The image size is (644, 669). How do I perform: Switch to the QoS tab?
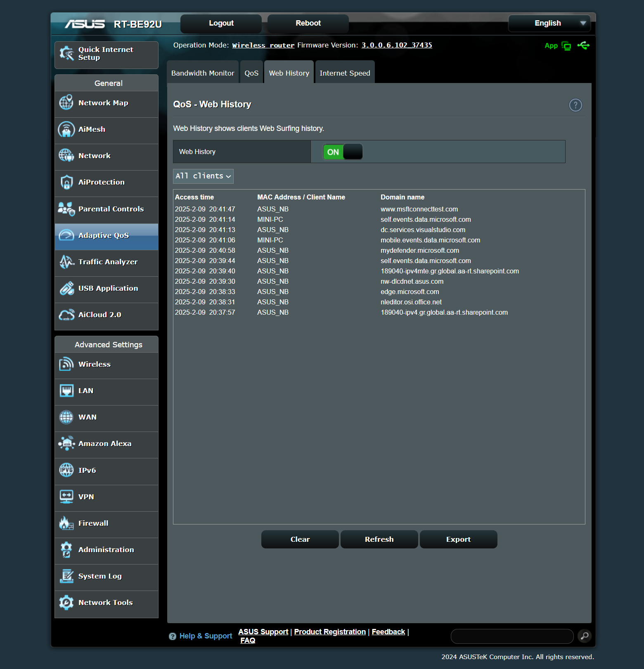(251, 73)
